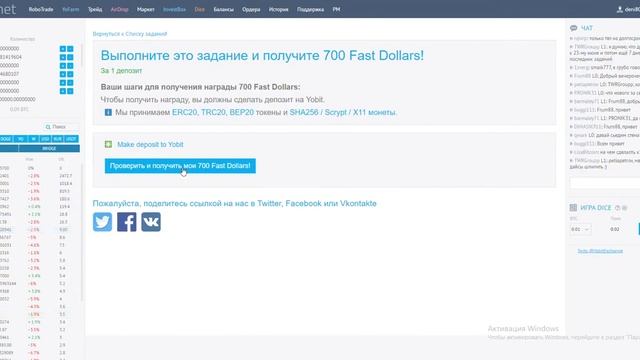The height and width of the screenshot is (360, 640).
Task: Open Поддержка in the top navigation
Action: [311, 9]
